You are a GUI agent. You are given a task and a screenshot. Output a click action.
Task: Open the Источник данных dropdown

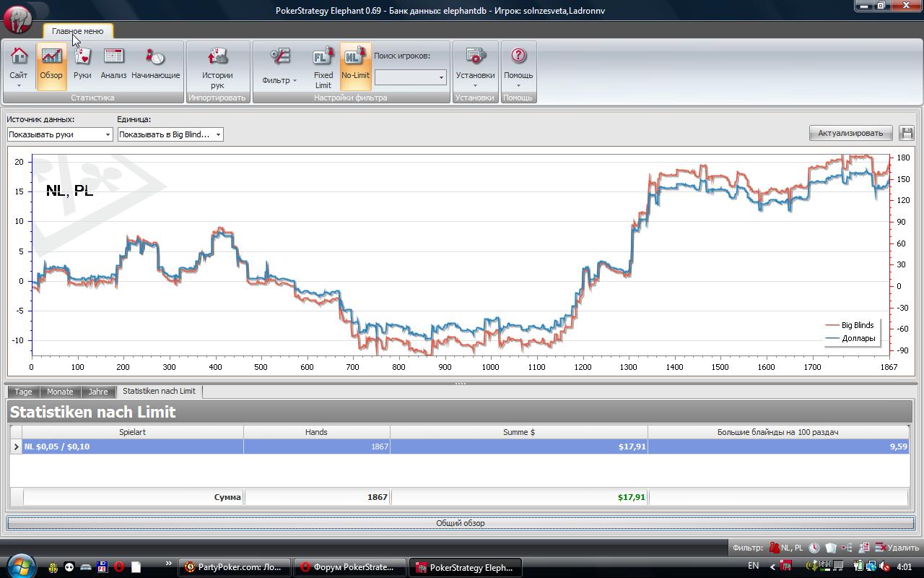(60, 134)
